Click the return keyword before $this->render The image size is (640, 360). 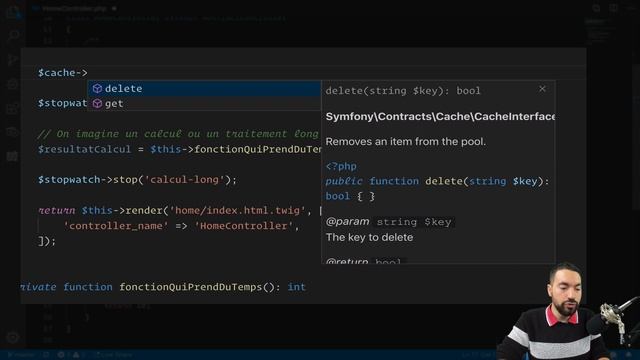coord(56,211)
